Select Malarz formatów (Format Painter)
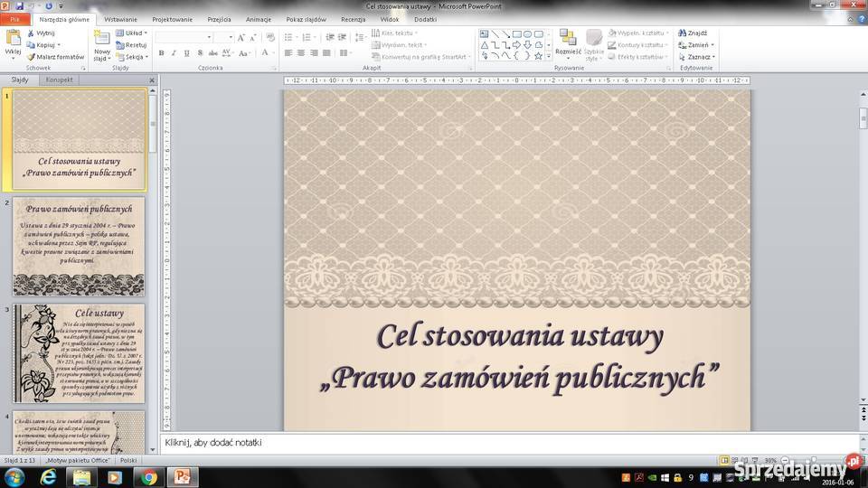 click(57, 56)
